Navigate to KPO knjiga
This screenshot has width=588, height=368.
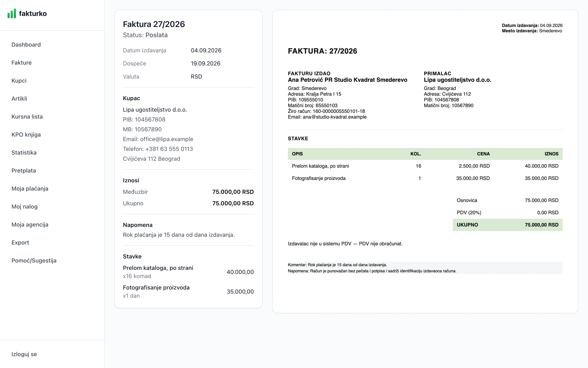point(26,135)
